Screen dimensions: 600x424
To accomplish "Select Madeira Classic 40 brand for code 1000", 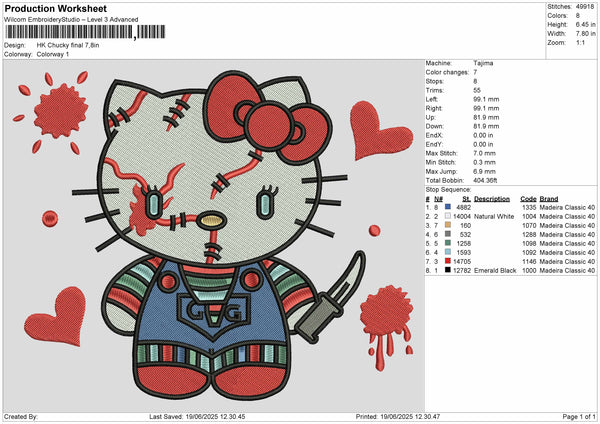I will tap(567, 270).
